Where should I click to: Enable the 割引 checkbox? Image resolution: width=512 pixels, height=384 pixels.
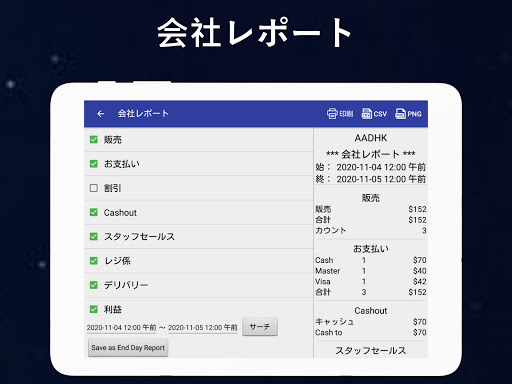pos(94,188)
